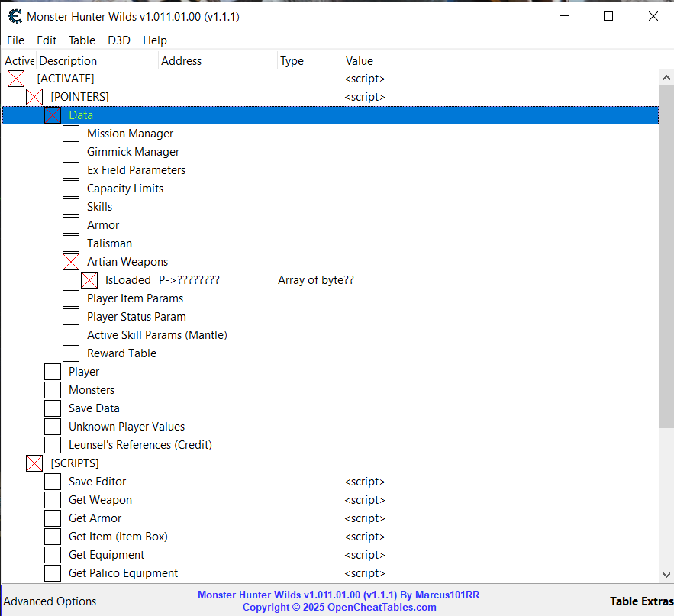Select the highlighted Data row label
The image size is (674, 616).
point(81,115)
